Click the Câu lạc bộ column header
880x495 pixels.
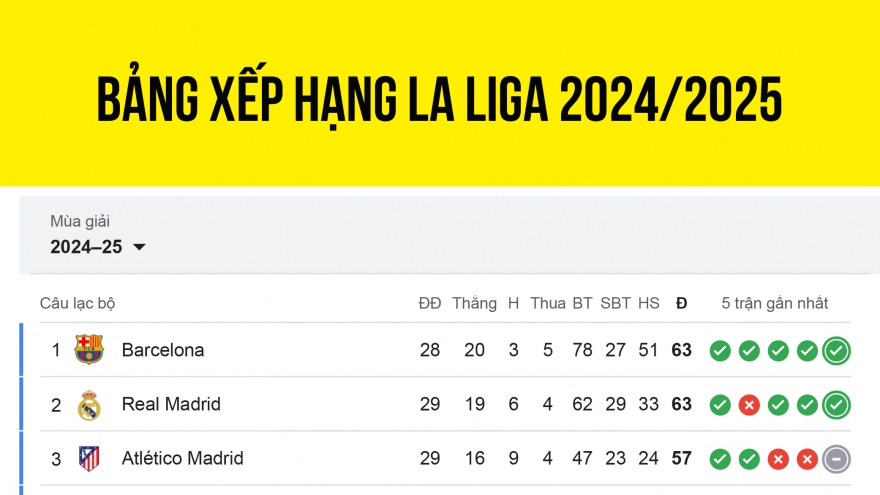(x=78, y=303)
